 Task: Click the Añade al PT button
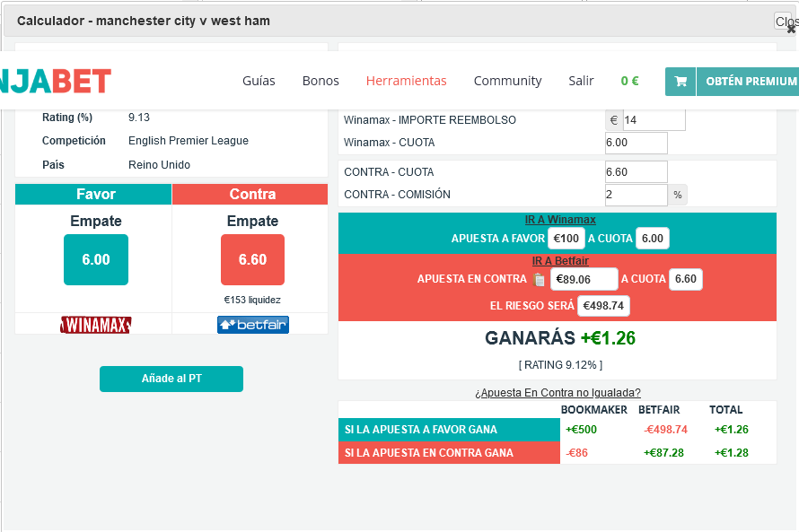click(171, 379)
